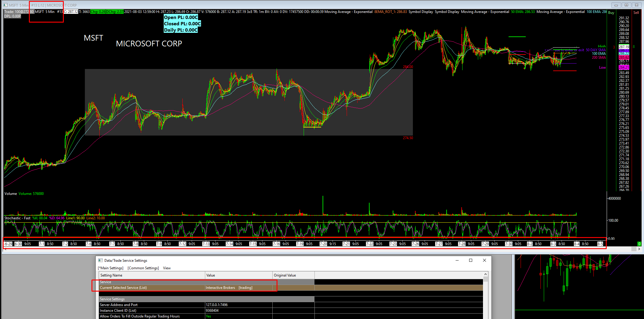Viewport: 644px width, 319px height.
Task: Click the 100 EMA chart label
Action: (x=599, y=54)
